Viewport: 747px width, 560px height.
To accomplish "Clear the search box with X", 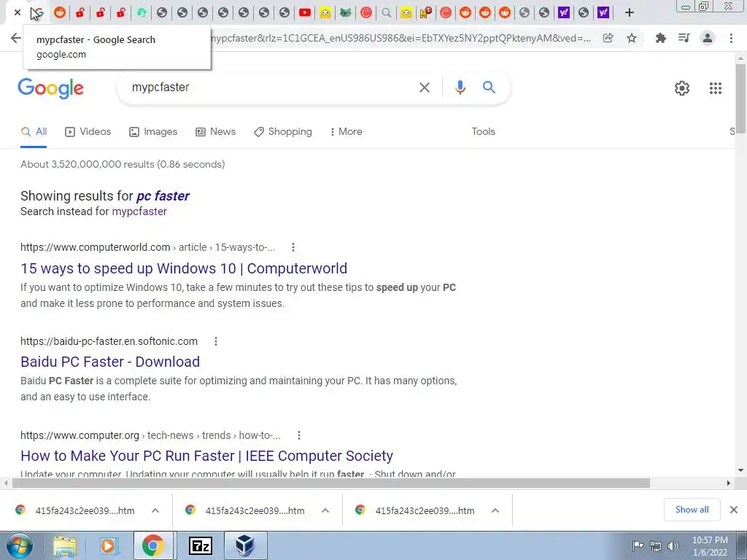I will click(x=425, y=87).
